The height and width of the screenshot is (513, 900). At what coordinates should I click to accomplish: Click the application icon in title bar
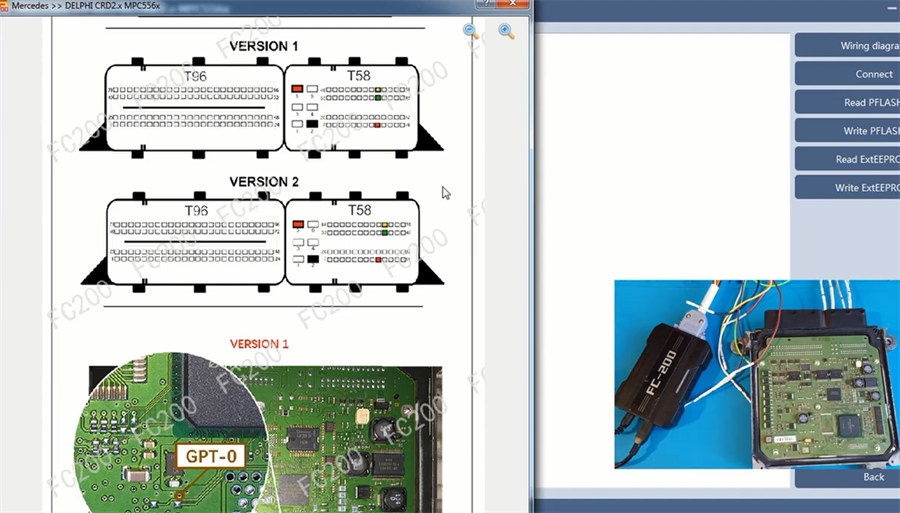pyautogui.click(x=3, y=6)
